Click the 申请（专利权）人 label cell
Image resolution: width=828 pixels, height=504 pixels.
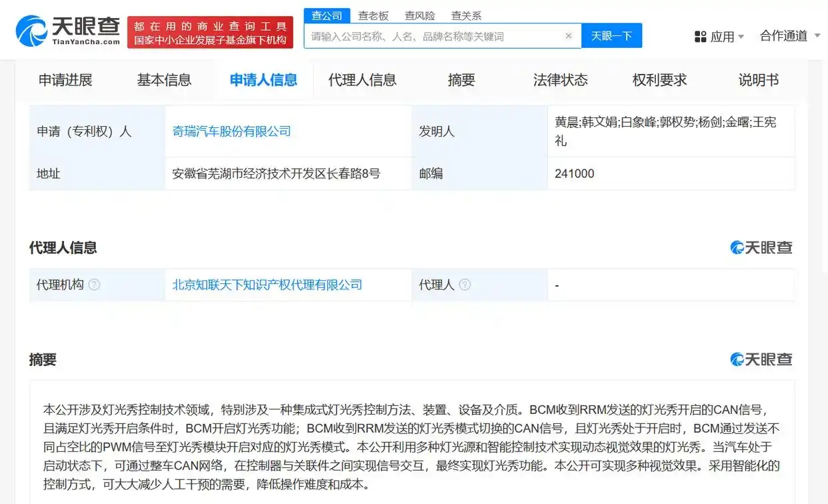(x=97, y=131)
